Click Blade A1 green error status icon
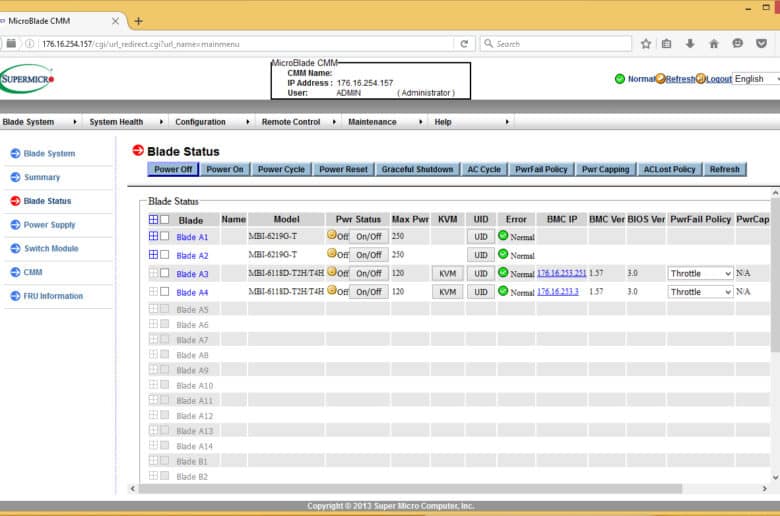 tap(503, 235)
